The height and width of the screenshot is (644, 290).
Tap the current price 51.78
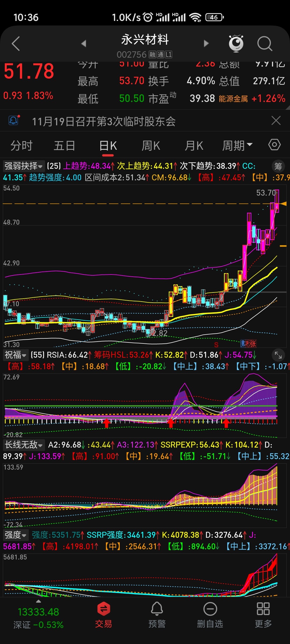(29, 71)
